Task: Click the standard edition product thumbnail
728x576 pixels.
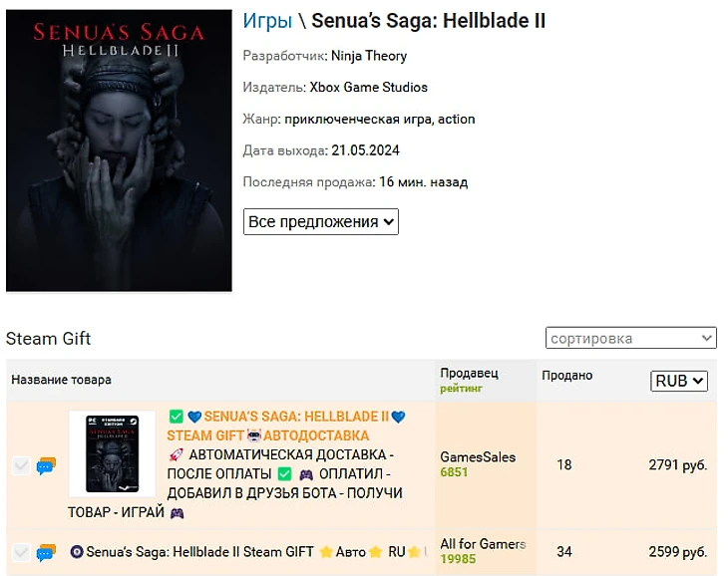Action: (x=112, y=454)
